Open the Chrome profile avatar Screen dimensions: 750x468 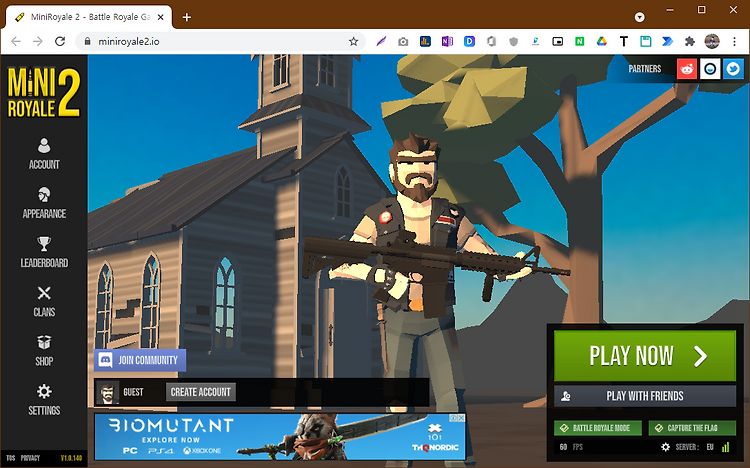click(712, 42)
